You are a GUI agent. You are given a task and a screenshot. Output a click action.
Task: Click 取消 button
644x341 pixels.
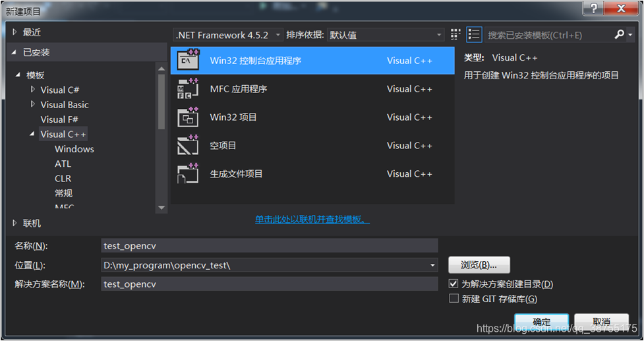601,321
